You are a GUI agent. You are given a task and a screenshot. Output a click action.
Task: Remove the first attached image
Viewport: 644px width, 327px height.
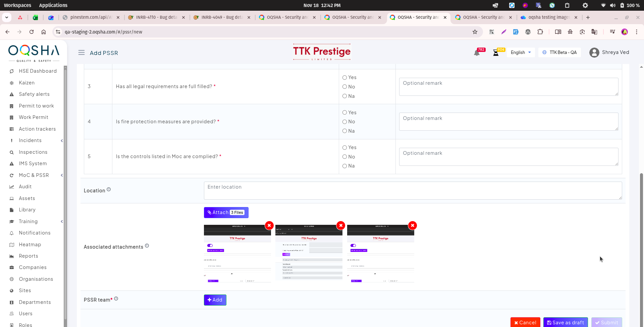point(269,225)
